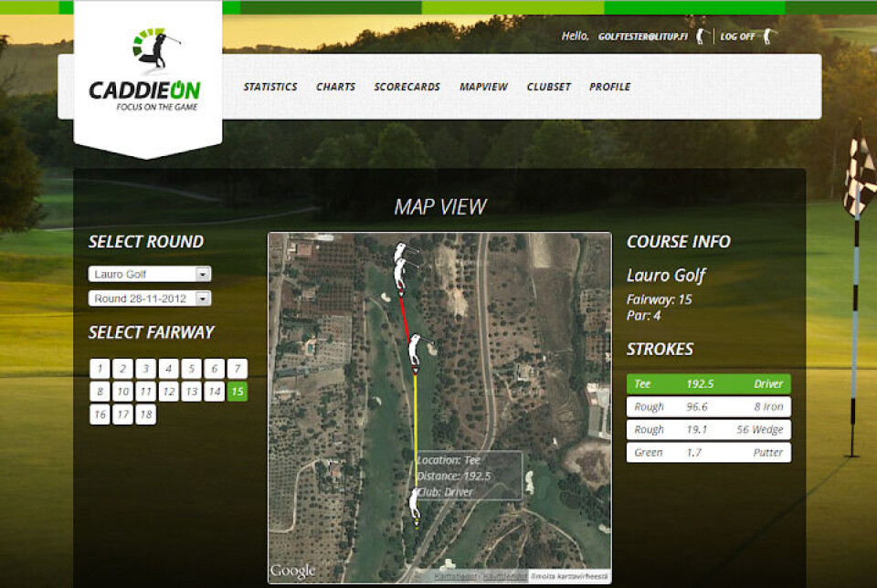Pick fairway 4

click(x=168, y=369)
